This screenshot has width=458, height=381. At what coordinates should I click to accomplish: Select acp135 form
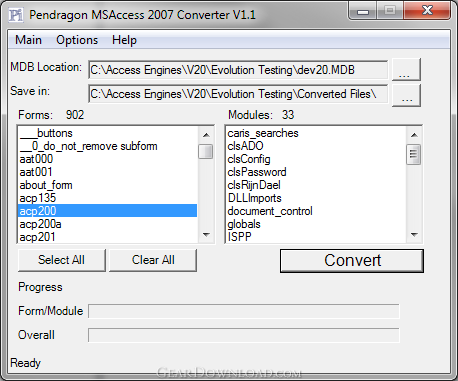107,198
